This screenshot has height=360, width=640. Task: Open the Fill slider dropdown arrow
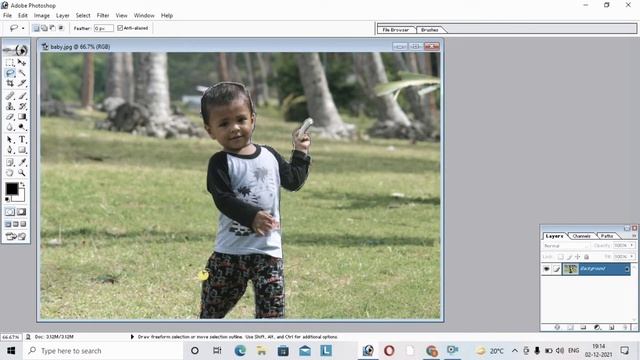click(632, 256)
